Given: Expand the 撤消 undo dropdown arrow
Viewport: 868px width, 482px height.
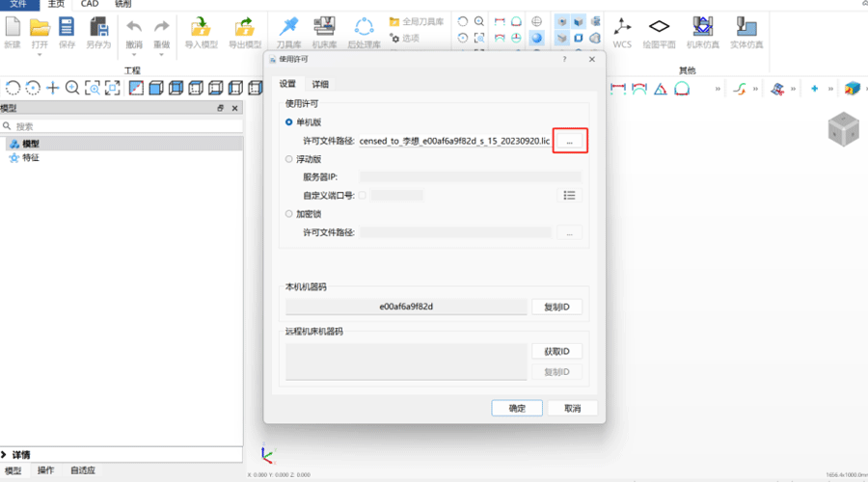Looking at the screenshot, I should [134, 55].
